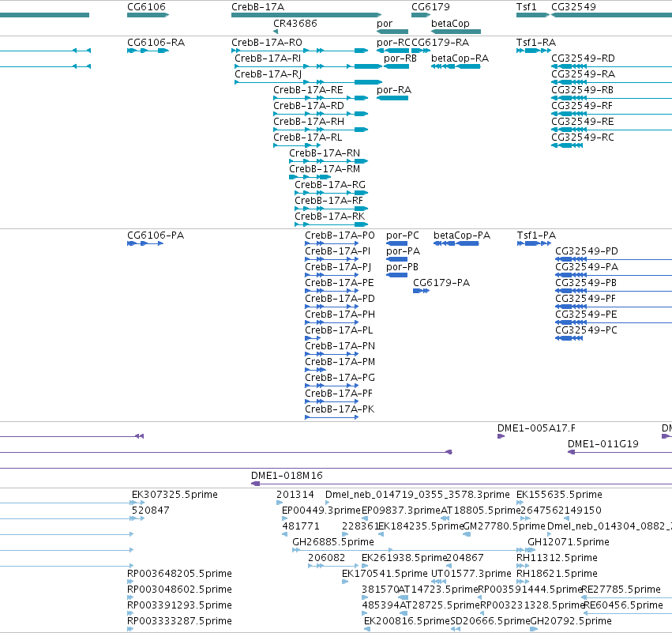672x633 pixels.
Task: Click the RE27785.5prime EST label
Action: (x=621, y=590)
